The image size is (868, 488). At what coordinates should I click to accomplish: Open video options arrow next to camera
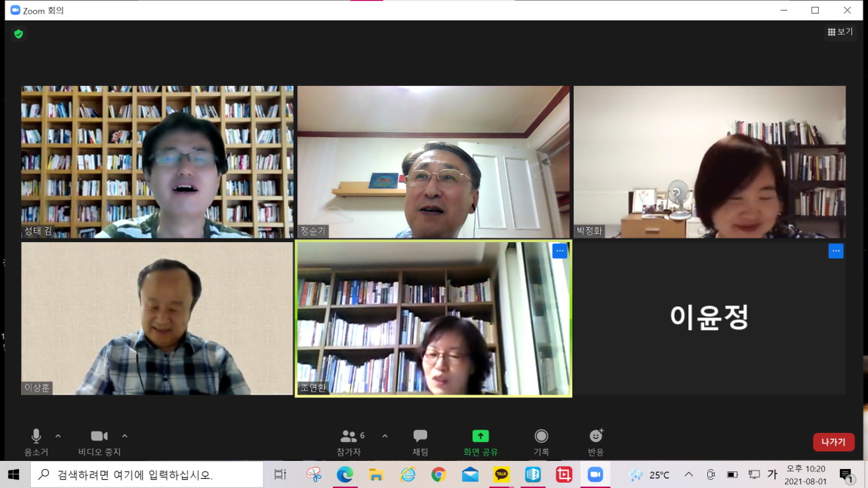click(125, 436)
